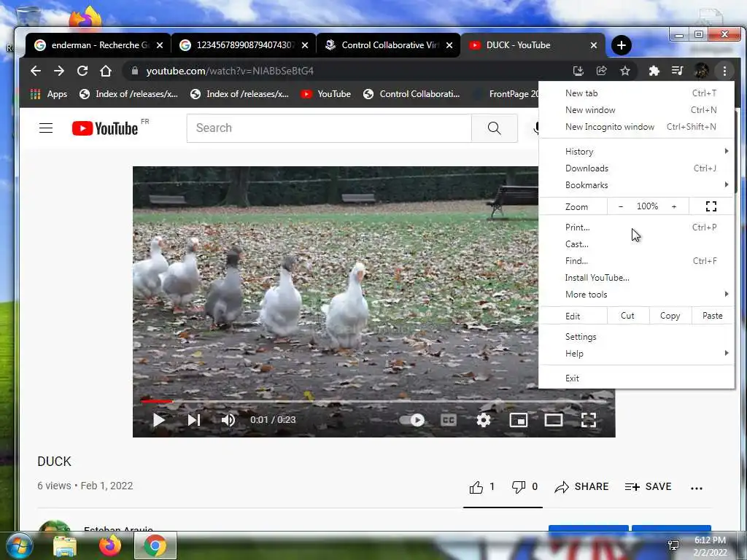Click the video progress bar
The height and width of the screenshot is (560, 747).
point(374,402)
